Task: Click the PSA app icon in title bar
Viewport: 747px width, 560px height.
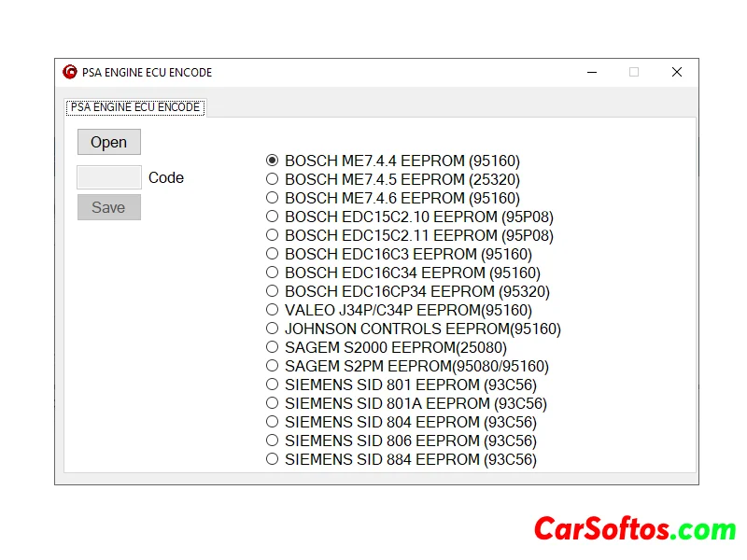Action: pos(70,73)
